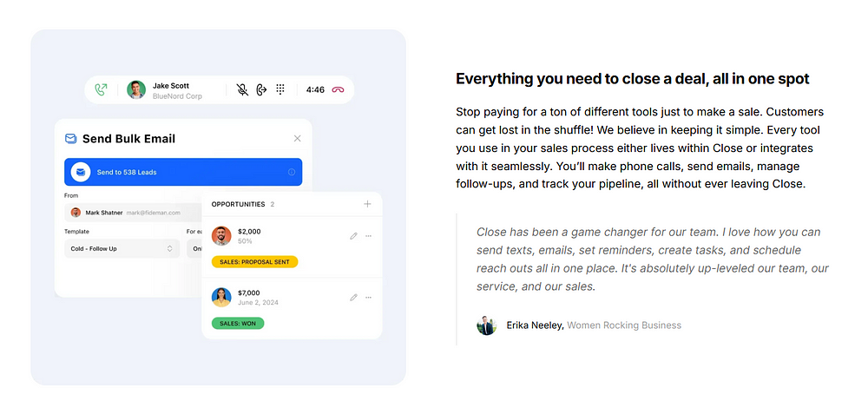The width and height of the screenshot is (868, 401).
Task: Hang up with the red phone icon
Action: coord(338,89)
